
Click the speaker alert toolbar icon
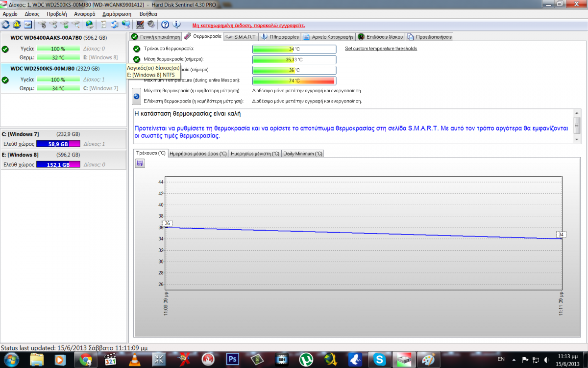click(151, 25)
